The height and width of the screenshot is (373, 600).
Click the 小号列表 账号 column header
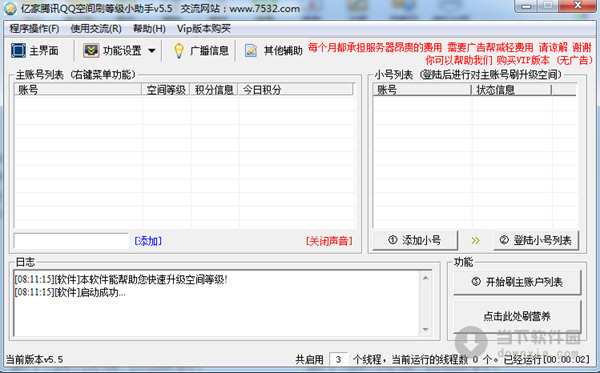click(422, 90)
